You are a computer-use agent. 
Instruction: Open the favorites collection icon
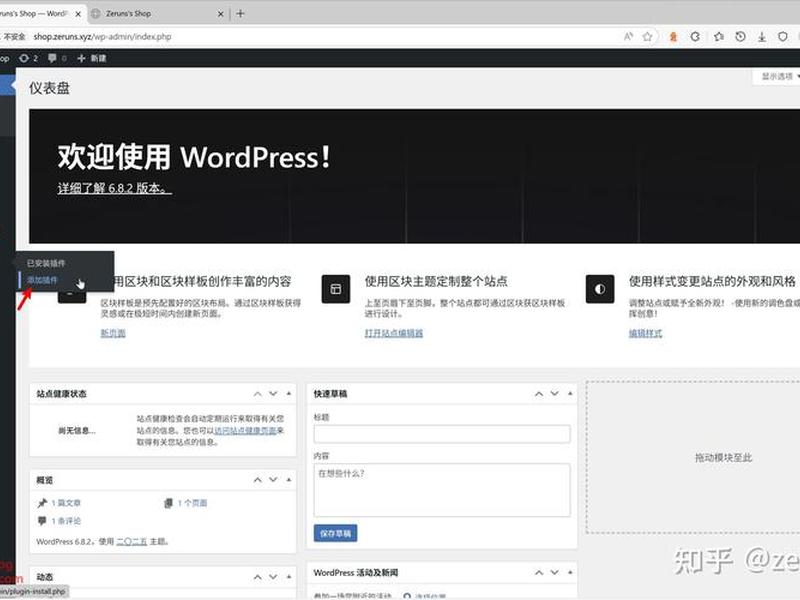(719, 37)
